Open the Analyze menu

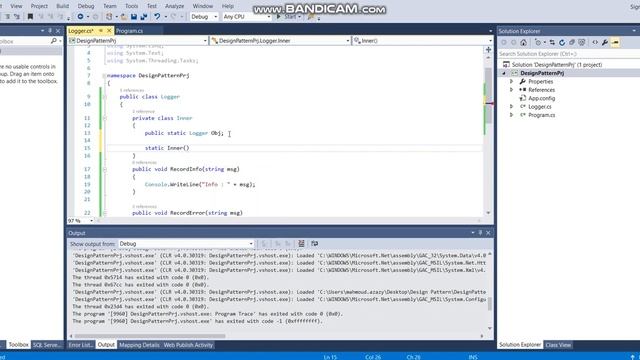174,6
